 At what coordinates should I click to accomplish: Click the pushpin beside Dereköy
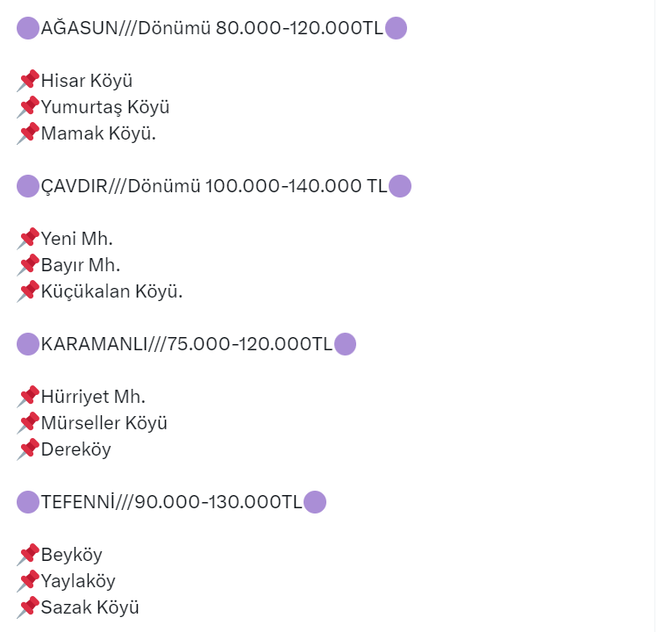click(28, 449)
